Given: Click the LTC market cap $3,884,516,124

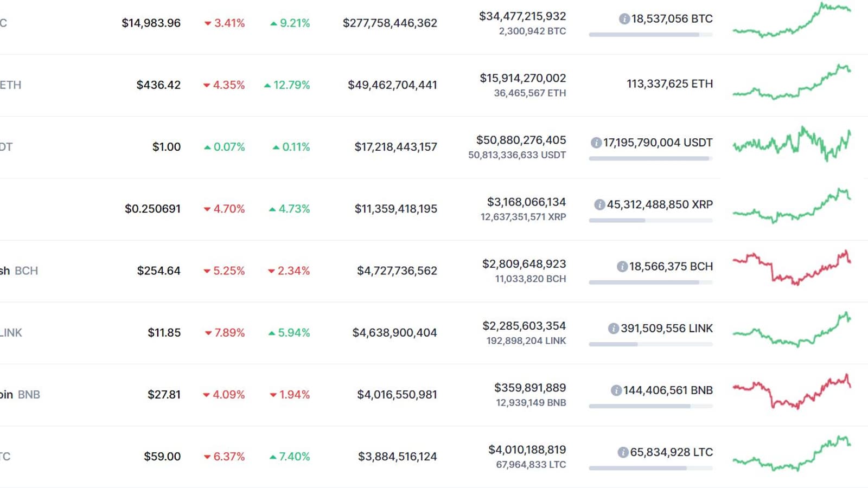Looking at the screenshot, I should pos(397,457).
